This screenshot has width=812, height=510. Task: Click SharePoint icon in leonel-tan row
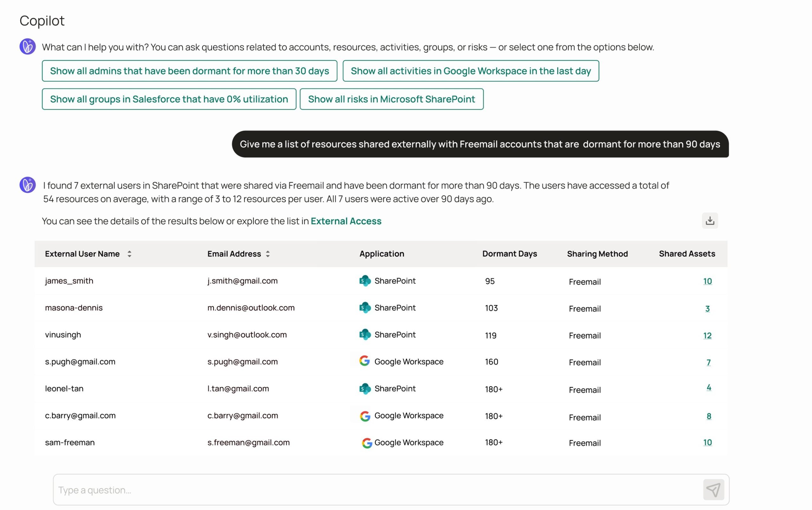(364, 389)
